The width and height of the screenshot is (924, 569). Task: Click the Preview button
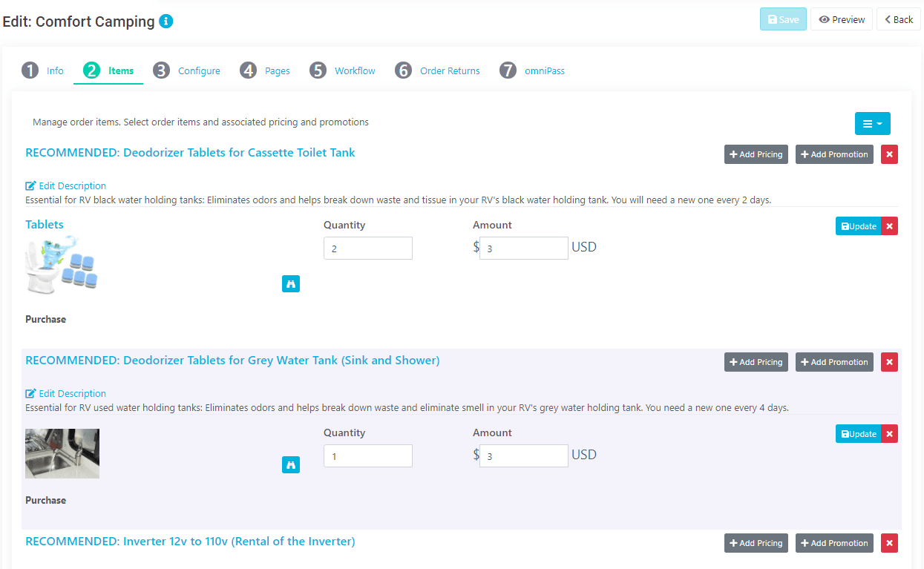841,19
